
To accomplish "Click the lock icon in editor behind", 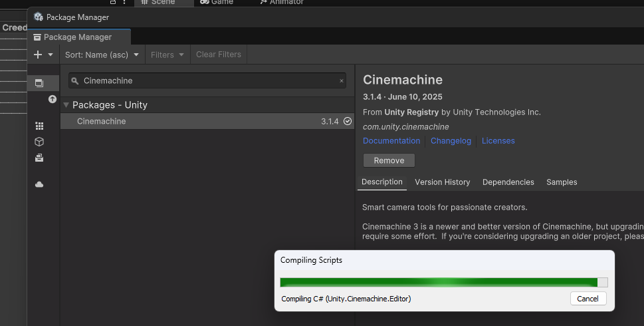I will coord(113,2).
